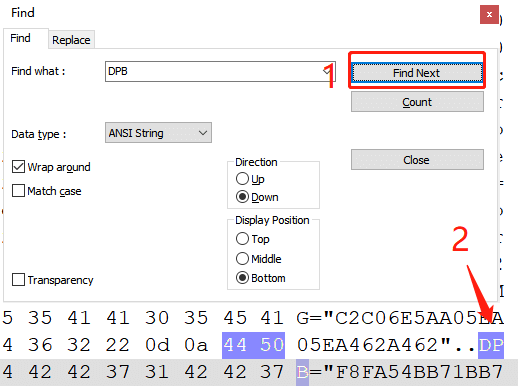This screenshot has width=518, height=389.
Task: Click highlighted DP text in ASCII column
Action: [x=491, y=345]
